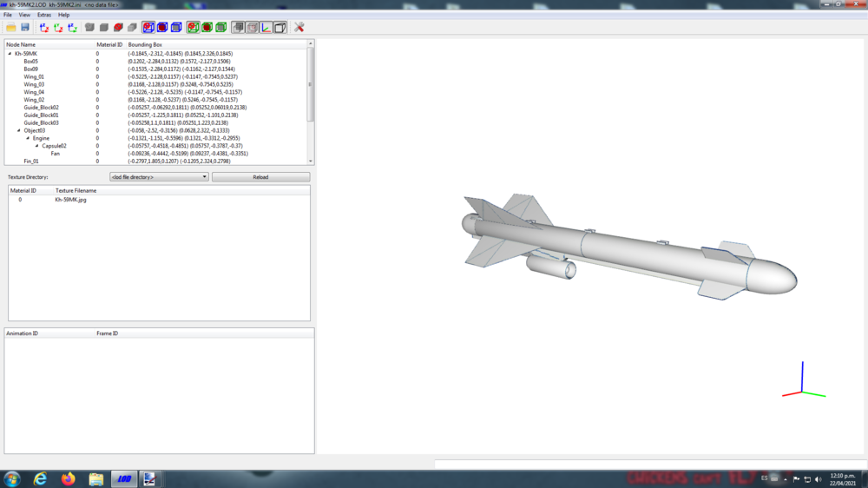Toggle green wireframe box with prohibition sign
868x488 pixels.
coord(194,27)
